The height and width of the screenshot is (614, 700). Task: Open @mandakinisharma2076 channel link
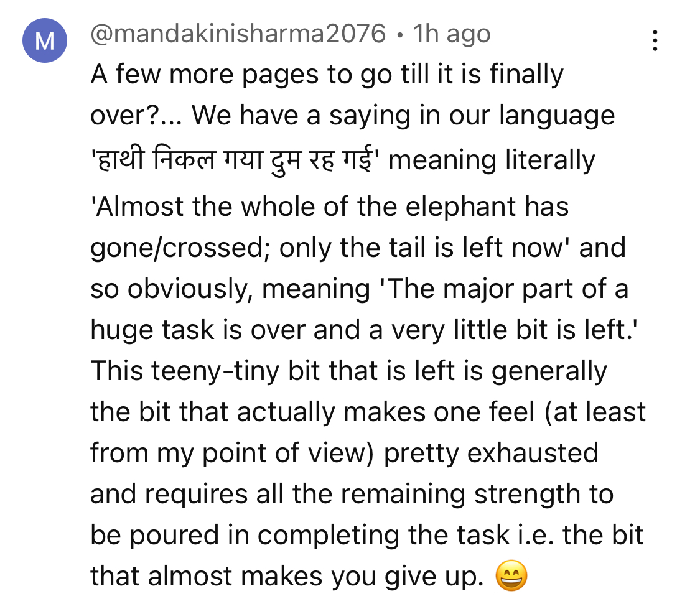coord(238,34)
